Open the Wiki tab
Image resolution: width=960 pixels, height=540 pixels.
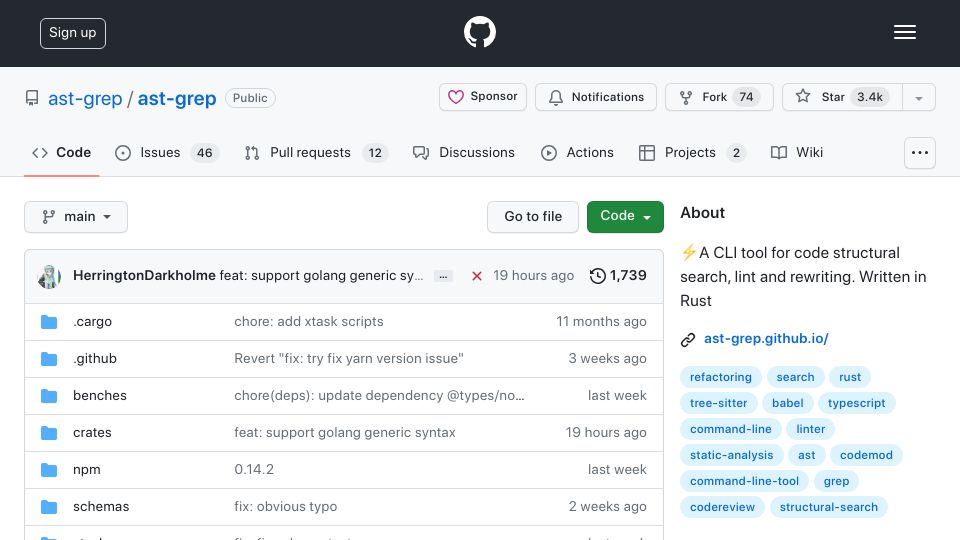(x=797, y=152)
